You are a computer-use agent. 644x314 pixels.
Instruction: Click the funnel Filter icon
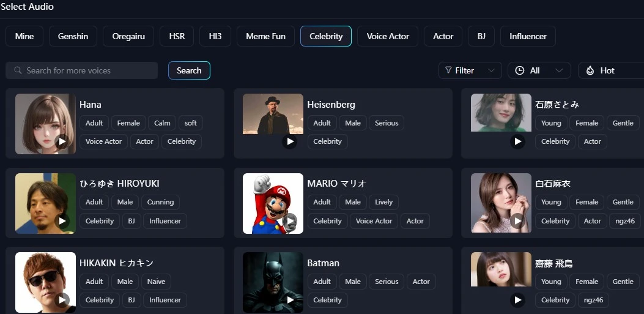[x=448, y=70]
